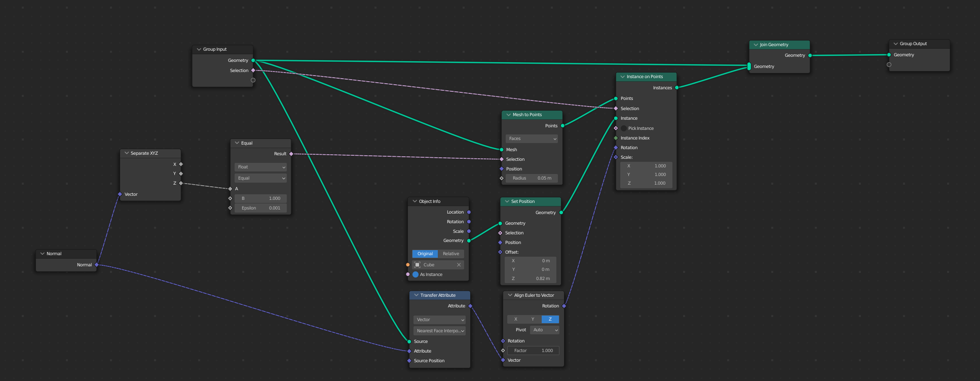The image size is (980, 381).
Task: Open the Pivot Auto dropdown
Action: click(545, 330)
